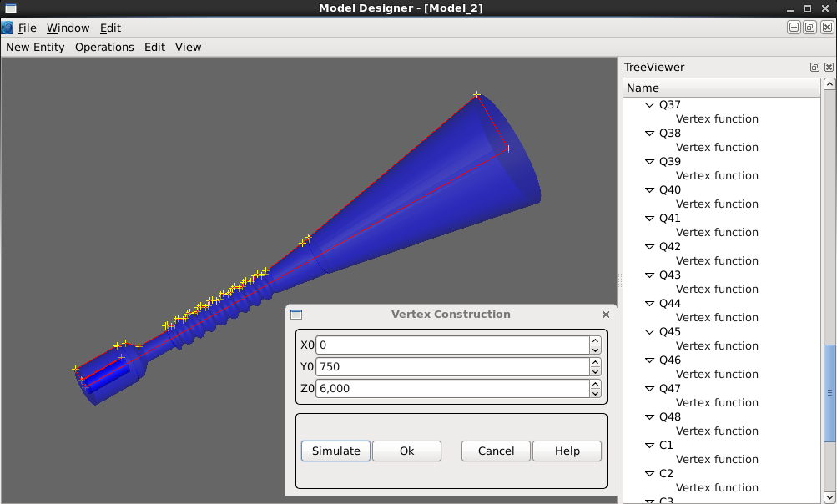Open the New Entity menu
The height and width of the screenshot is (504, 837).
35,47
